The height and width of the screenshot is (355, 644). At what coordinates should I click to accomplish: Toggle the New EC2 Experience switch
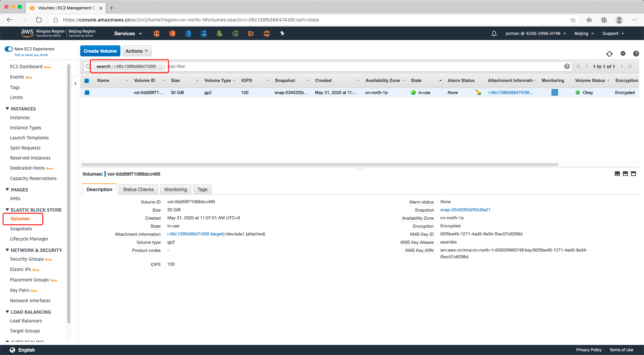pos(9,49)
